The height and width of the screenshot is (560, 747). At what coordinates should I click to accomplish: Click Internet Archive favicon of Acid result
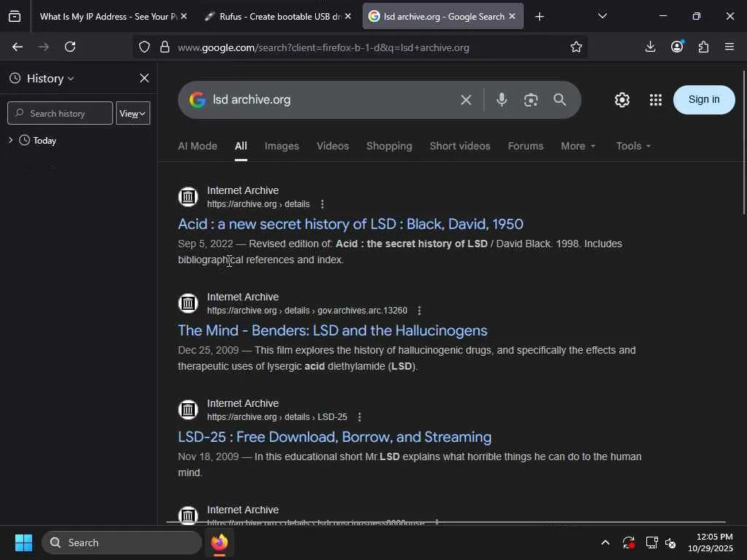point(188,197)
